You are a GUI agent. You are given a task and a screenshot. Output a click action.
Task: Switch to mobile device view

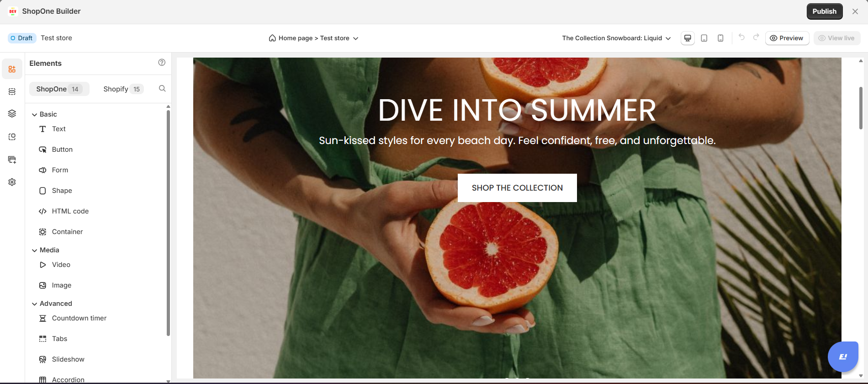[720, 38]
